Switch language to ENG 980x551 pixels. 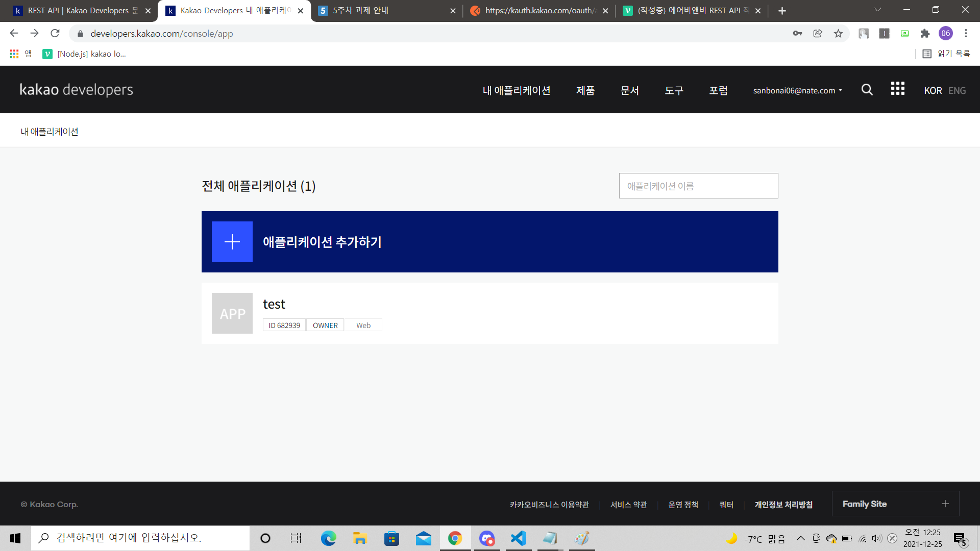[957, 90]
